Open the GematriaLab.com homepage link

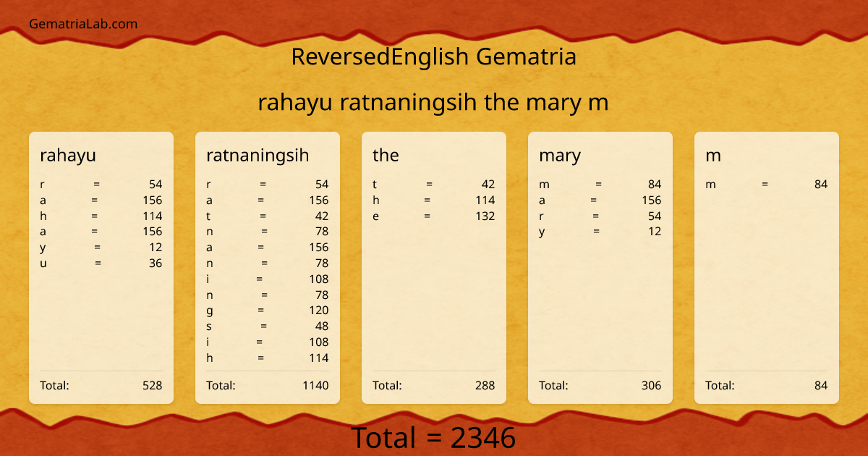[x=82, y=23]
